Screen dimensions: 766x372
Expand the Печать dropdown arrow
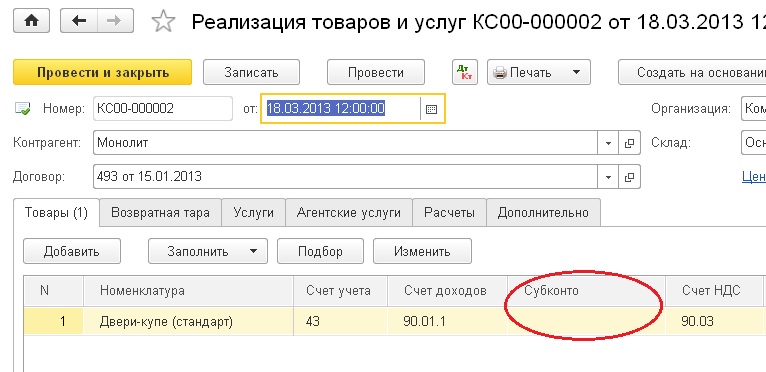click(x=576, y=72)
